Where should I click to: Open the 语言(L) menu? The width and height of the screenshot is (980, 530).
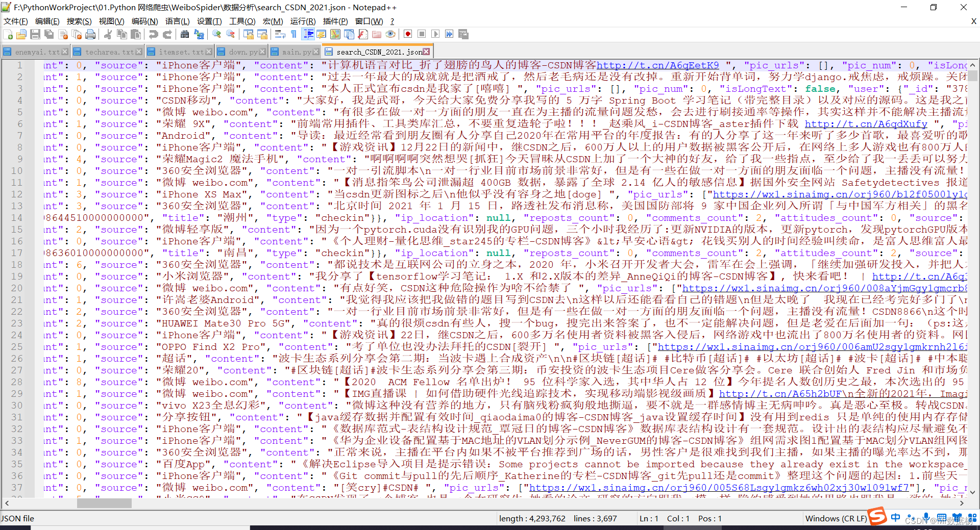178,21
